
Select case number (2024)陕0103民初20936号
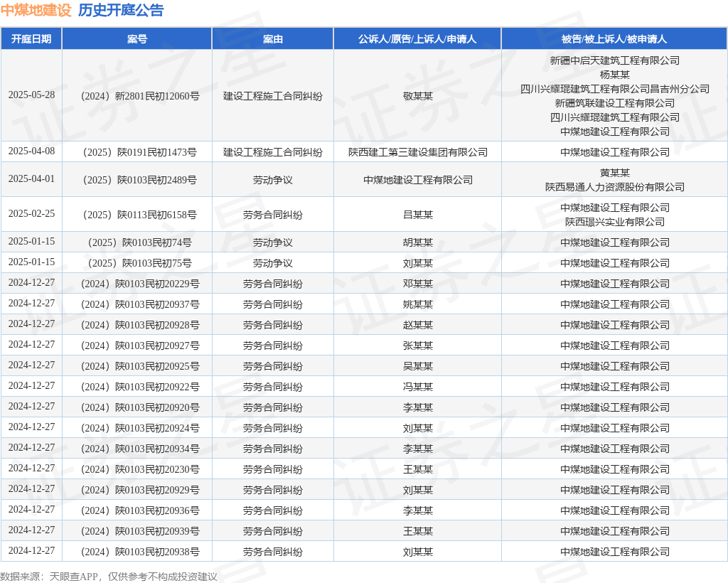[x=140, y=510]
